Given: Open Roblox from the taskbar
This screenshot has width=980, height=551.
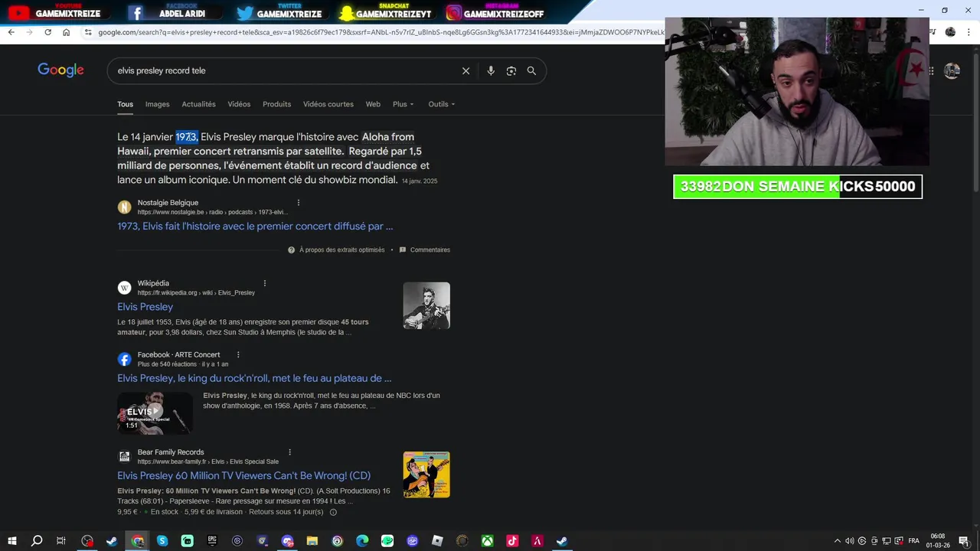Looking at the screenshot, I should coord(437,541).
